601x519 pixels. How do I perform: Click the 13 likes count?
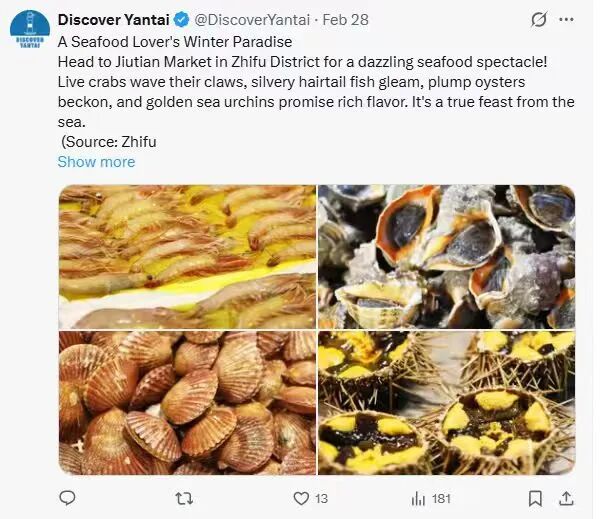point(321,499)
